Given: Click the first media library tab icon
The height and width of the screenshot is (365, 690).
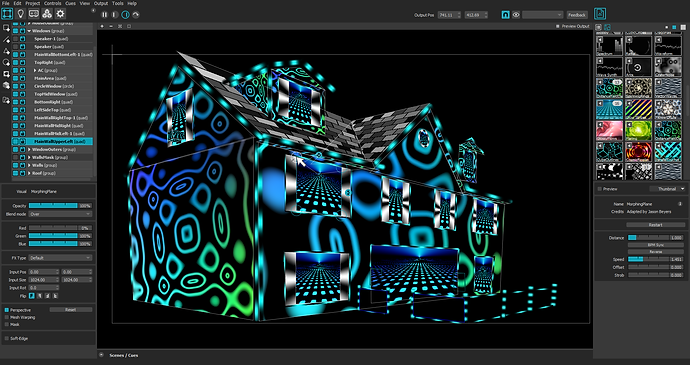Looking at the screenshot, I should tap(599, 27).
